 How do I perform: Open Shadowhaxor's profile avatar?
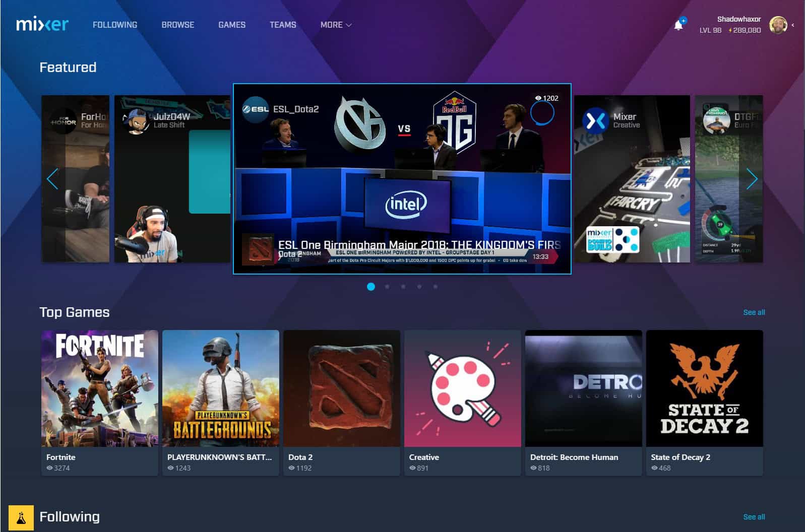pyautogui.click(x=778, y=25)
